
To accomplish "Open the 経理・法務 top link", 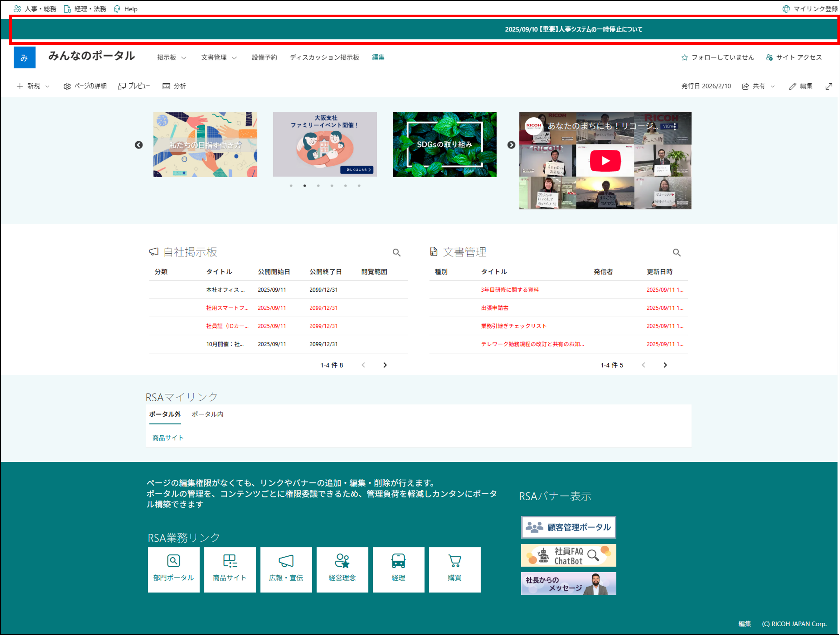I will (85, 9).
